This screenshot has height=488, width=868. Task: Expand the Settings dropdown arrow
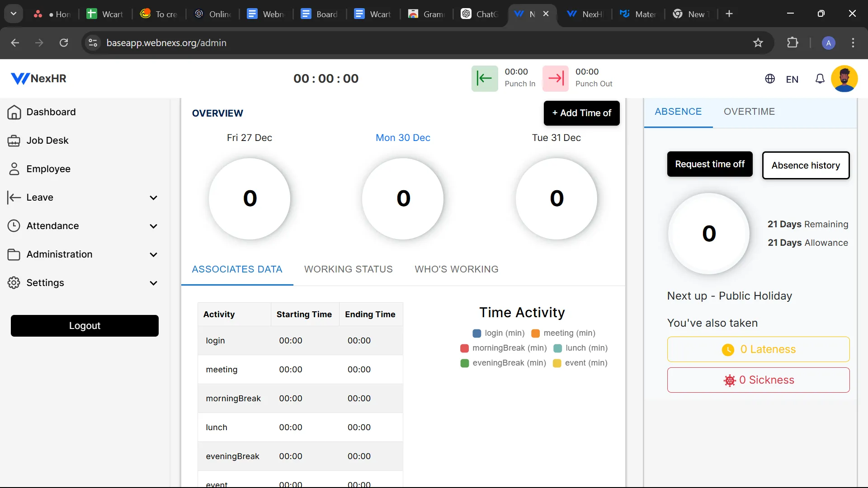pos(153,283)
